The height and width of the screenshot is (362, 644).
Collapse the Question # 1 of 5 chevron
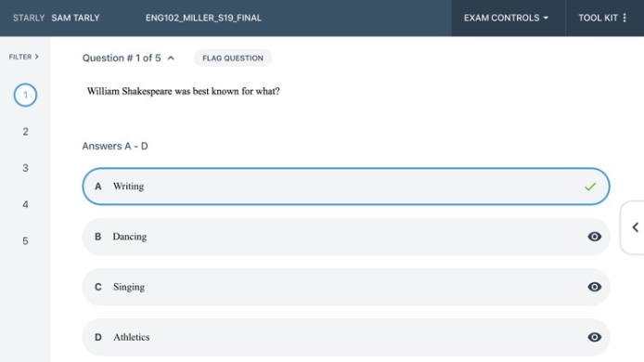pos(171,58)
